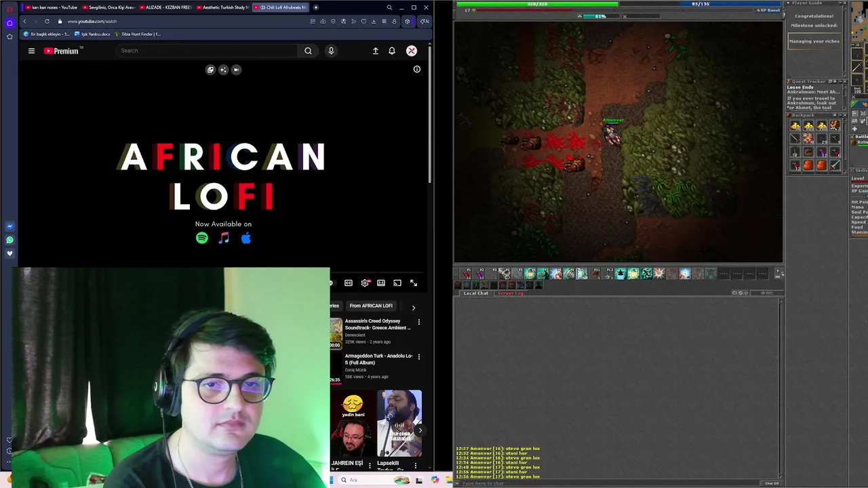The width and height of the screenshot is (868, 488).
Task: Click the first gold coins stack in Backpack
Action: [795, 125]
